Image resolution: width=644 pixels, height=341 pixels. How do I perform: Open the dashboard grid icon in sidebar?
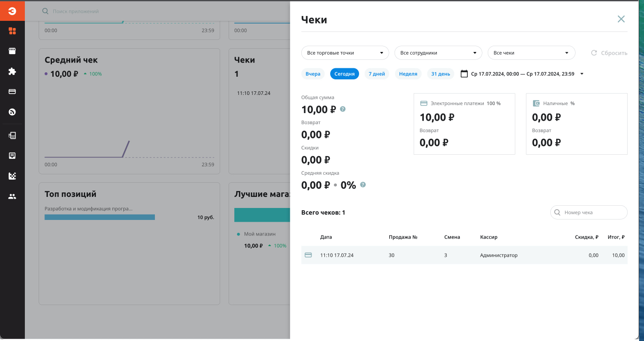coord(12,31)
